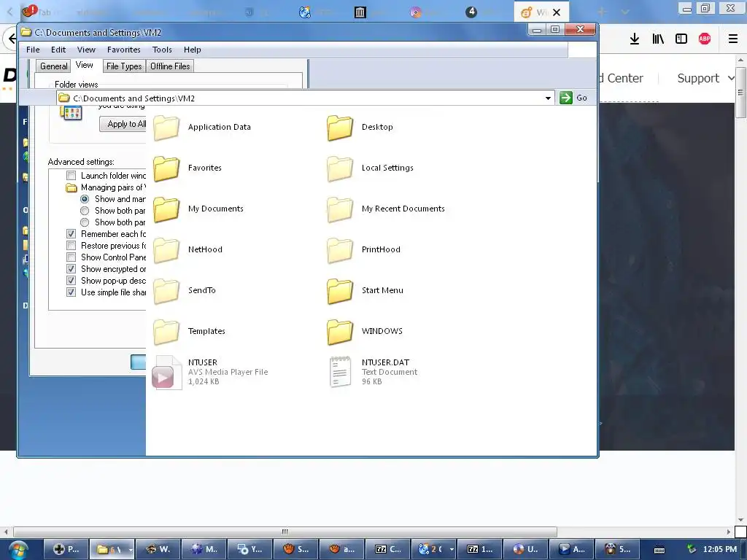Select the PrintHood folder icon
Image resolution: width=747 pixels, height=560 pixels.
coord(340,251)
